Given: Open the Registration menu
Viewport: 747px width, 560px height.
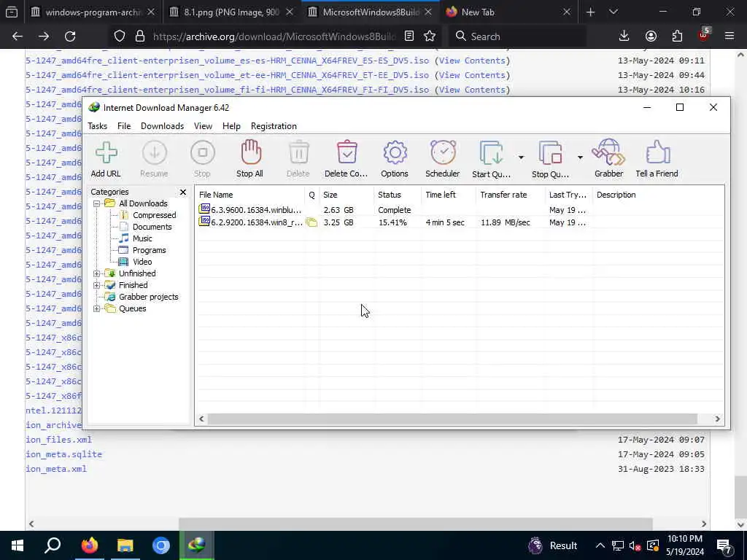Looking at the screenshot, I should pos(274,126).
